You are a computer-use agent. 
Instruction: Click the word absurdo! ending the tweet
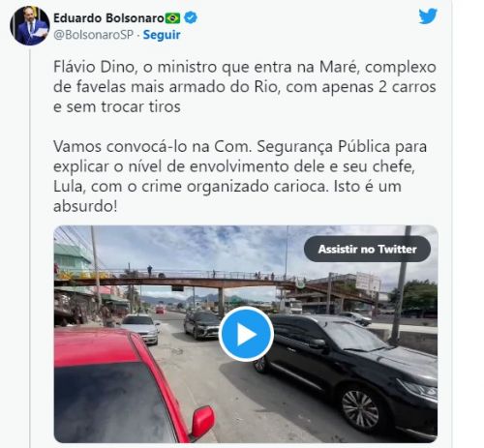[85, 206]
